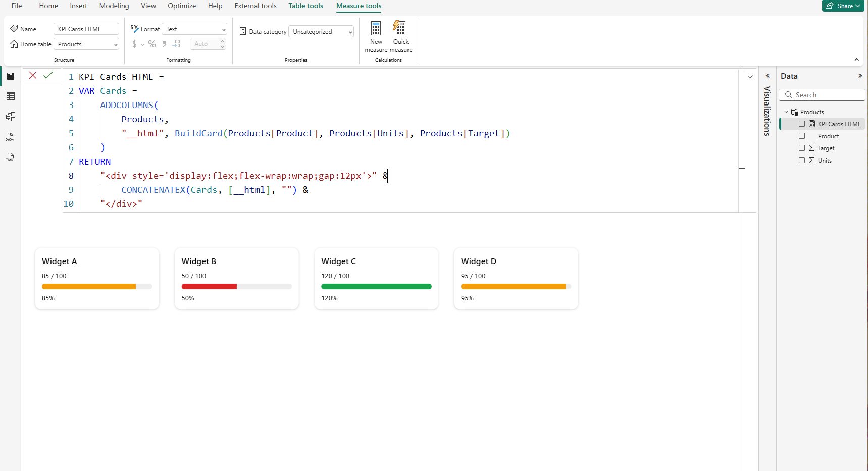This screenshot has width=868, height=471.
Task: Click the Measure tools tab
Action: pos(359,6)
